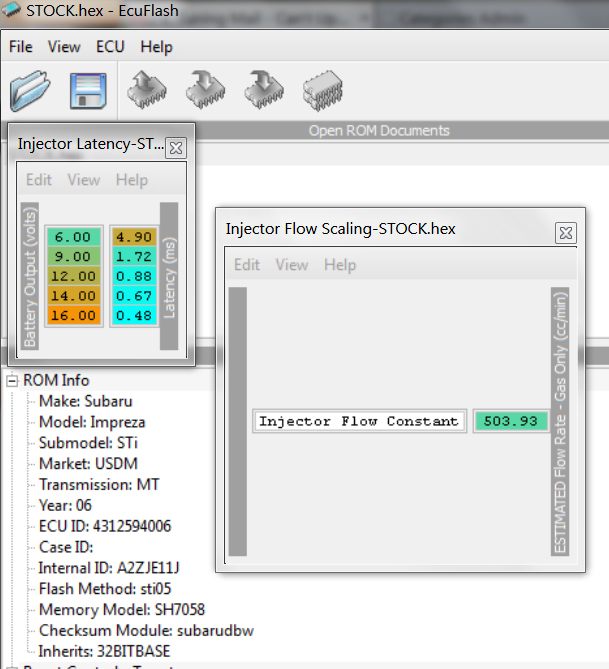The width and height of the screenshot is (609, 669).
Task: Select the Flash Method: sti05 tree entry
Action: click(104, 589)
